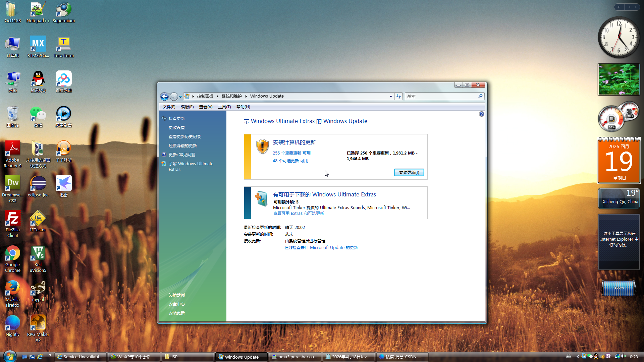Click the search magnifier icon
Screen dimensions: 644x362
click(x=480, y=96)
